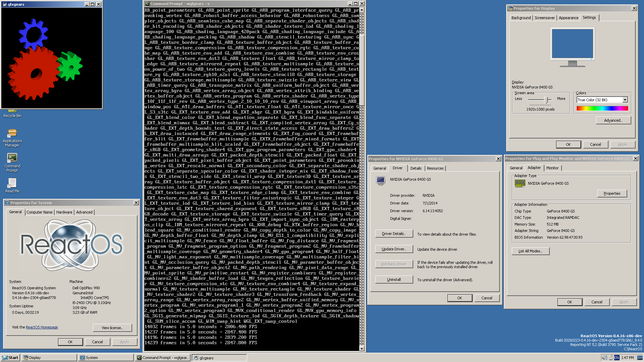Click the EN language indicator in tray
This screenshot has width=644, height=362.
(x=616, y=358)
